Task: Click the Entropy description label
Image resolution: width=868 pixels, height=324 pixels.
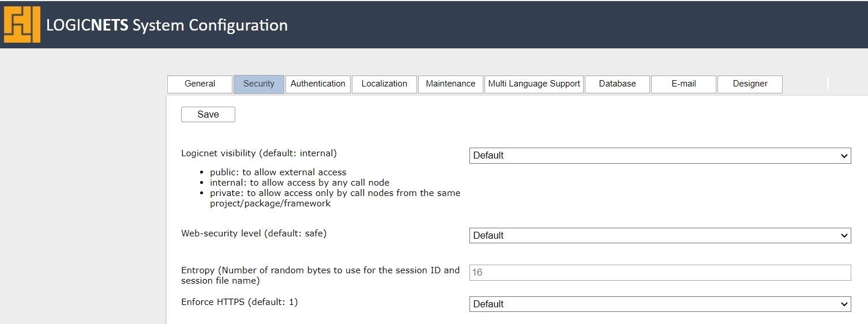Action: click(x=320, y=275)
